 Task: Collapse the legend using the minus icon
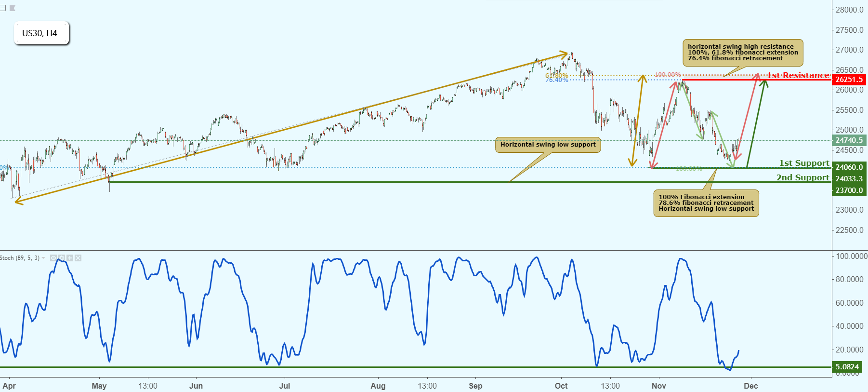pos(2,8)
